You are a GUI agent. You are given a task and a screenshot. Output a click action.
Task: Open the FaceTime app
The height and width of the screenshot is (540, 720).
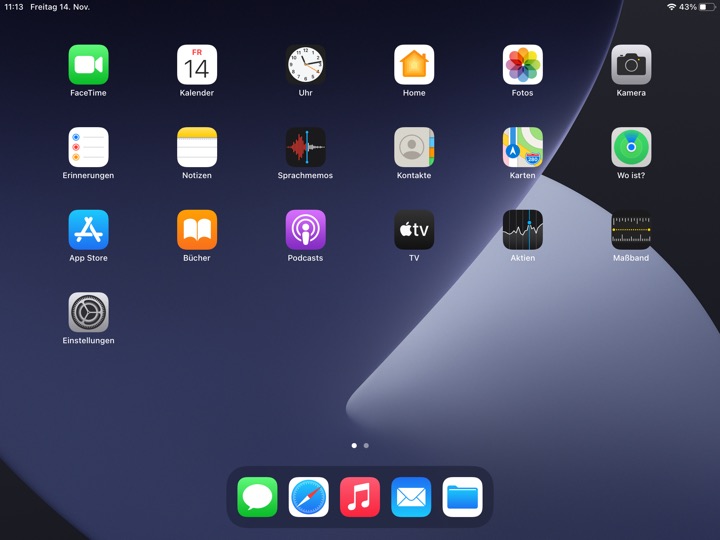[x=88, y=65]
